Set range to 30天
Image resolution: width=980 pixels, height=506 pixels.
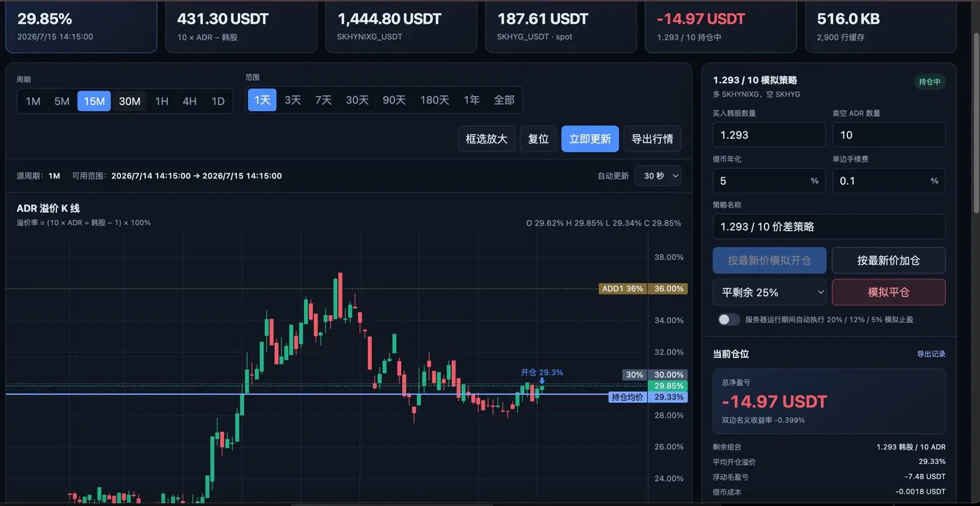[x=357, y=100]
